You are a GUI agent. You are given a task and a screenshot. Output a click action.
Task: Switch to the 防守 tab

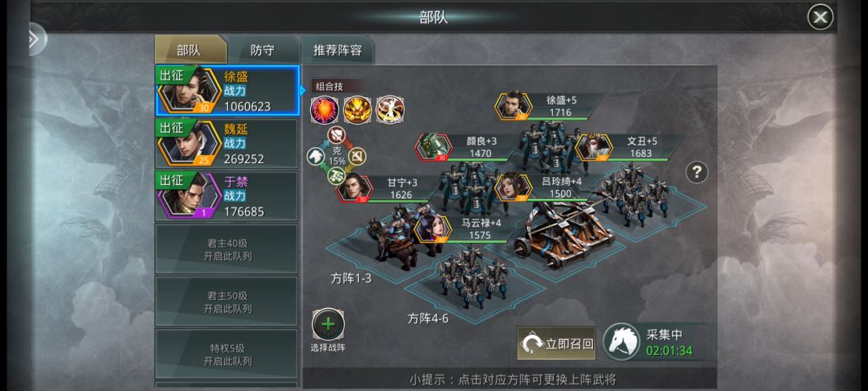click(x=262, y=51)
